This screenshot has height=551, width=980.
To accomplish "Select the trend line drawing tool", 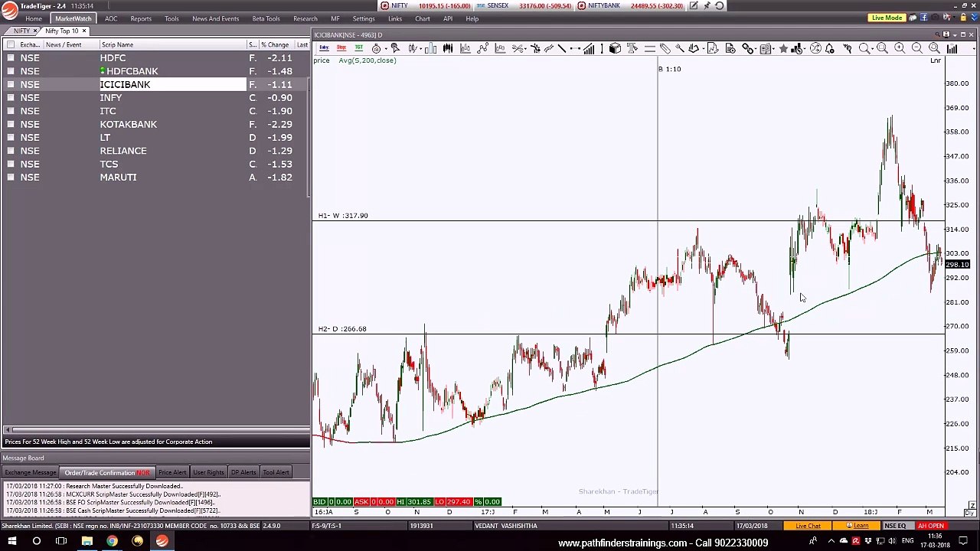I will 561,49.
